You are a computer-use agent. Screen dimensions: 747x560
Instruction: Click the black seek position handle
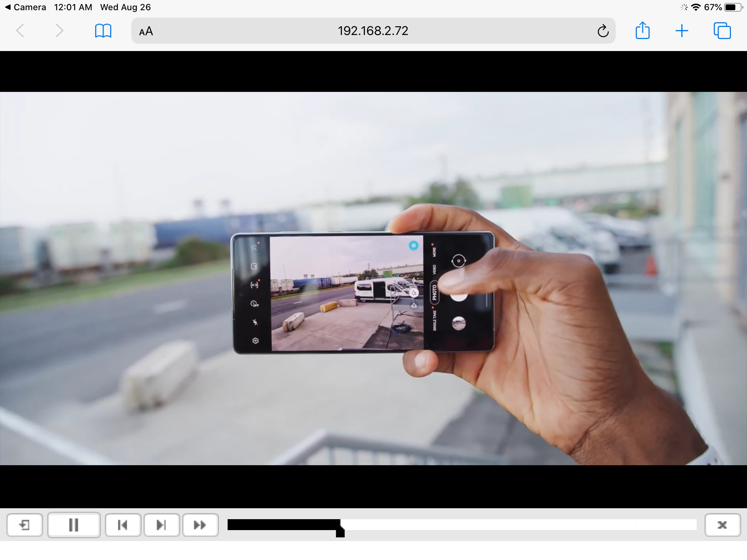click(x=340, y=532)
